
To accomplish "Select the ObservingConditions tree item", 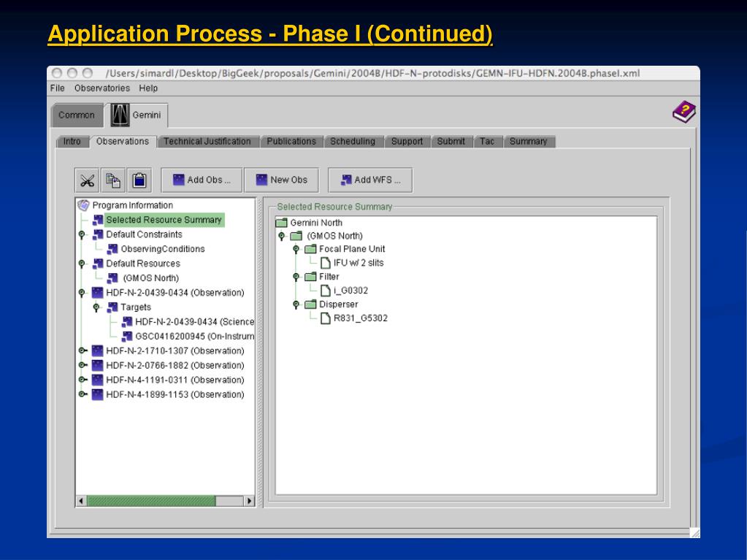I will [x=162, y=249].
